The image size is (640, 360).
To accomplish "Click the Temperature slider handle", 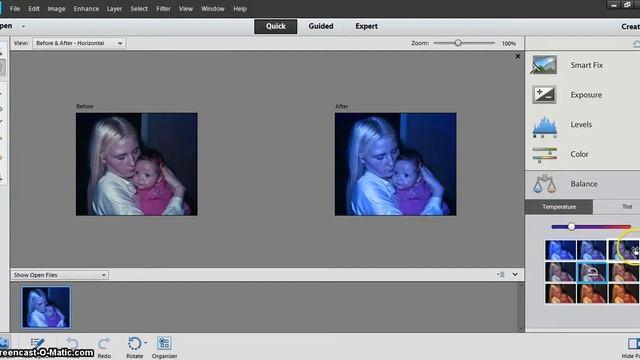I will (571, 227).
